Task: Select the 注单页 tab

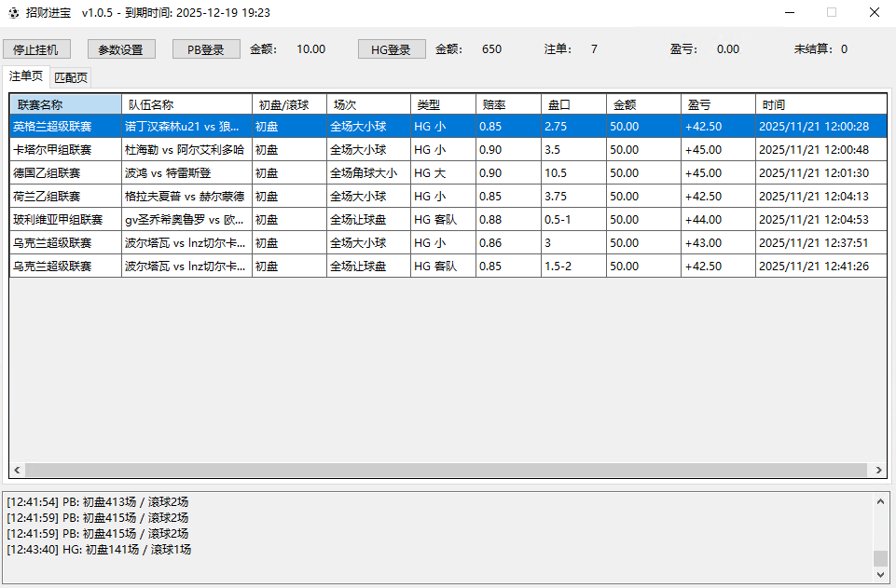Action: pyautogui.click(x=25, y=77)
